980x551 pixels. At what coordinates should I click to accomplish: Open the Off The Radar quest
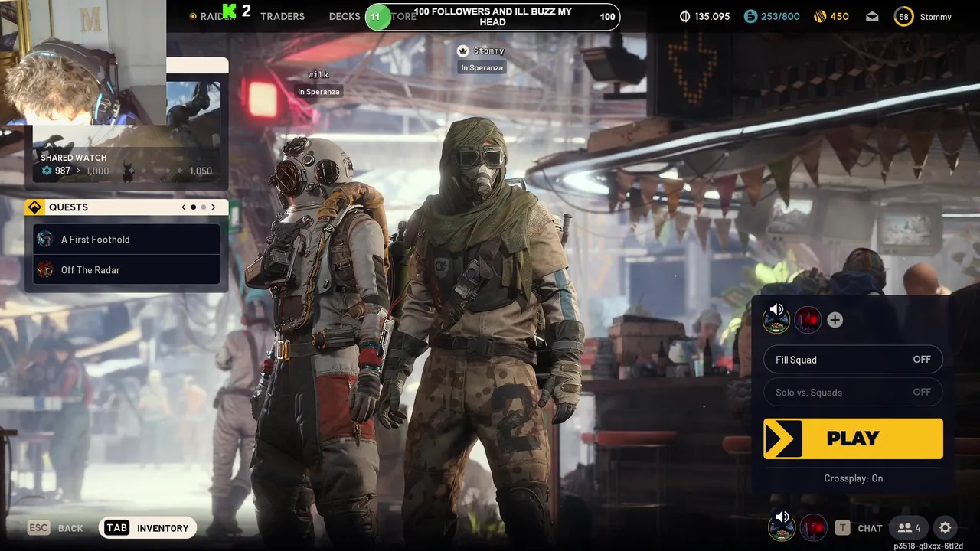(x=127, y=269)
